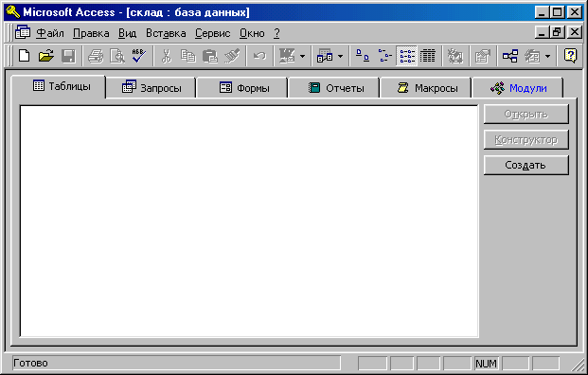
Task: Select the Таблицы tab
Action: 59,86
